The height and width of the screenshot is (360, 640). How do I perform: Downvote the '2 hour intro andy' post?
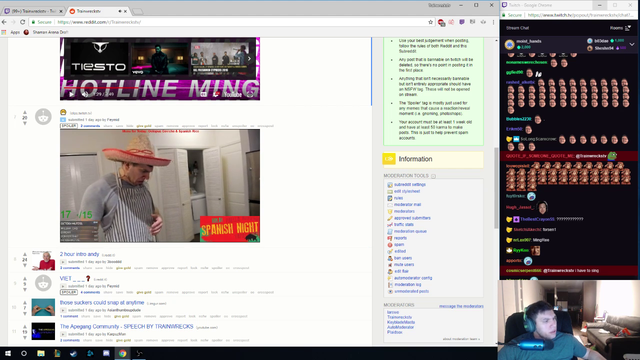tap(24, 265)
